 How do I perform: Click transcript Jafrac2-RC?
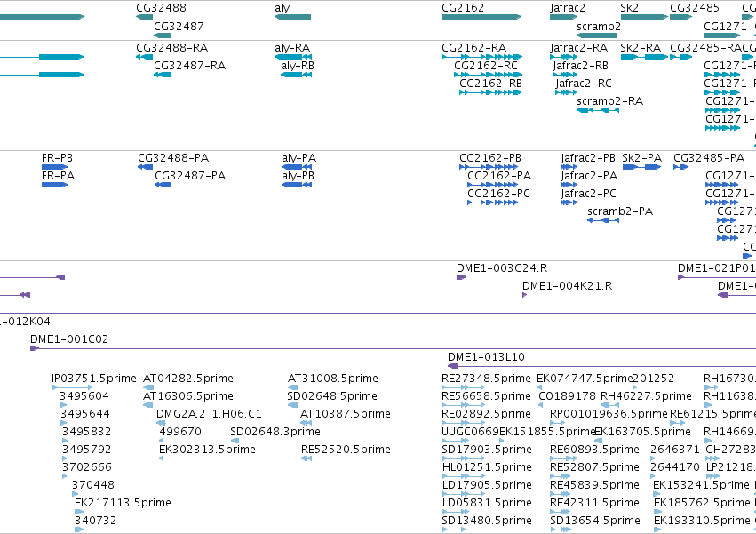tap(584, 84)
